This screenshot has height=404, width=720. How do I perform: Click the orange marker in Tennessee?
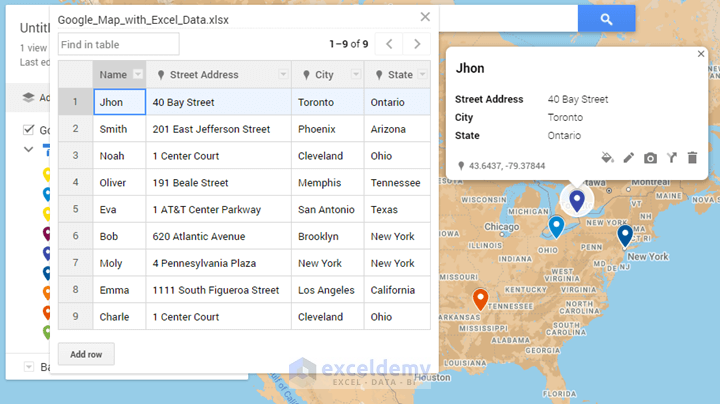[x=480, y=299]
